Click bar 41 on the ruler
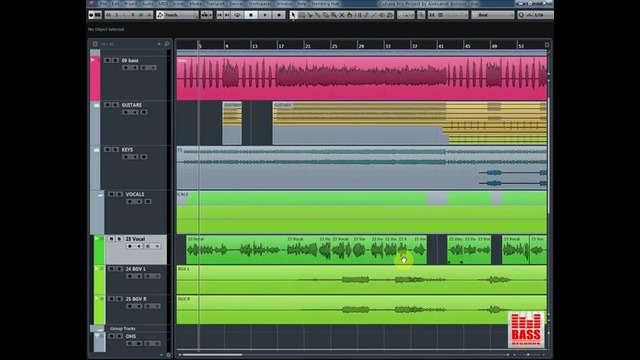The height and width of the screenshot is (360, 640). (441, 46)
